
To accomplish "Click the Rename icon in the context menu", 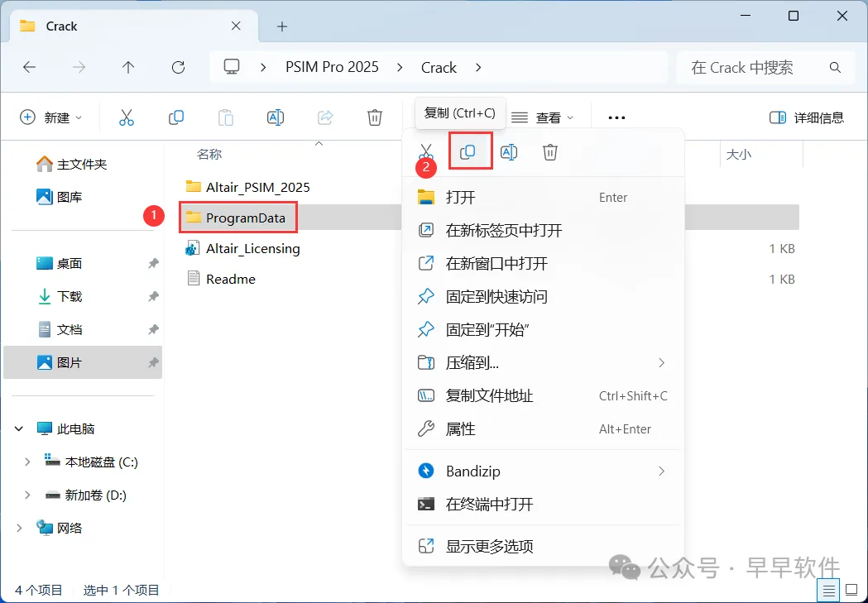I will (509, 151).
